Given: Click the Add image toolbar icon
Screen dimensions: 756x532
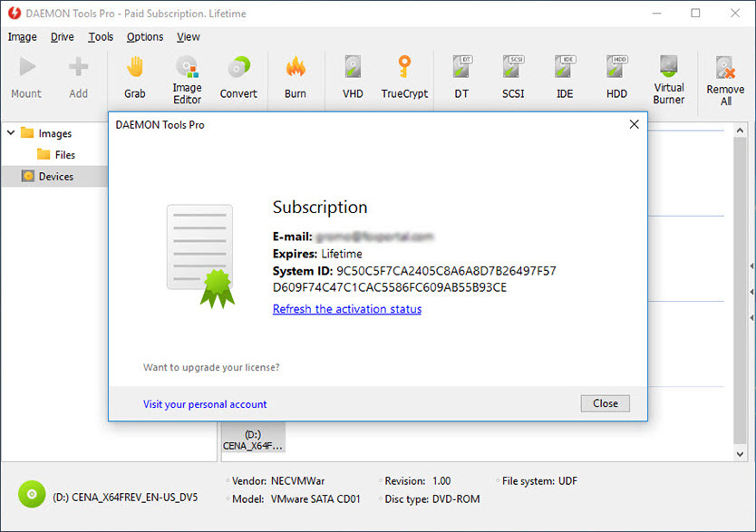Looking at the screenshot, I should click(78, 77).
